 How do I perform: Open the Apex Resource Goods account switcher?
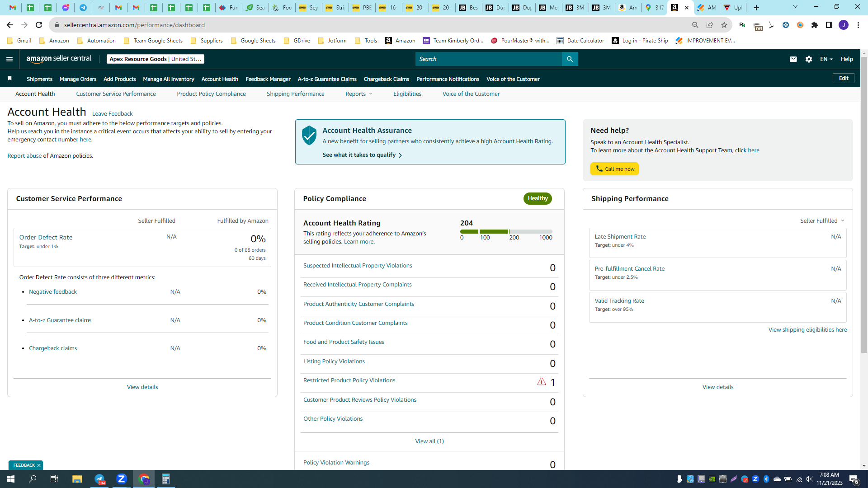point(156,59)
